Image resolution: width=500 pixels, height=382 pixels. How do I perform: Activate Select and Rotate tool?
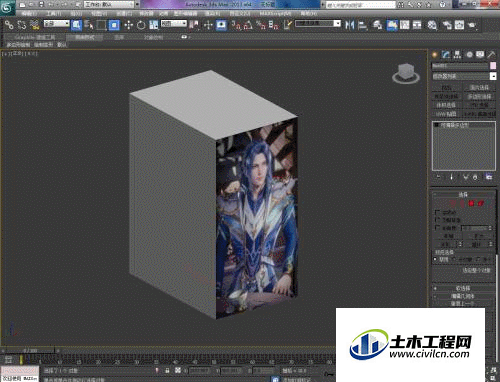click(x=141, y=25)
